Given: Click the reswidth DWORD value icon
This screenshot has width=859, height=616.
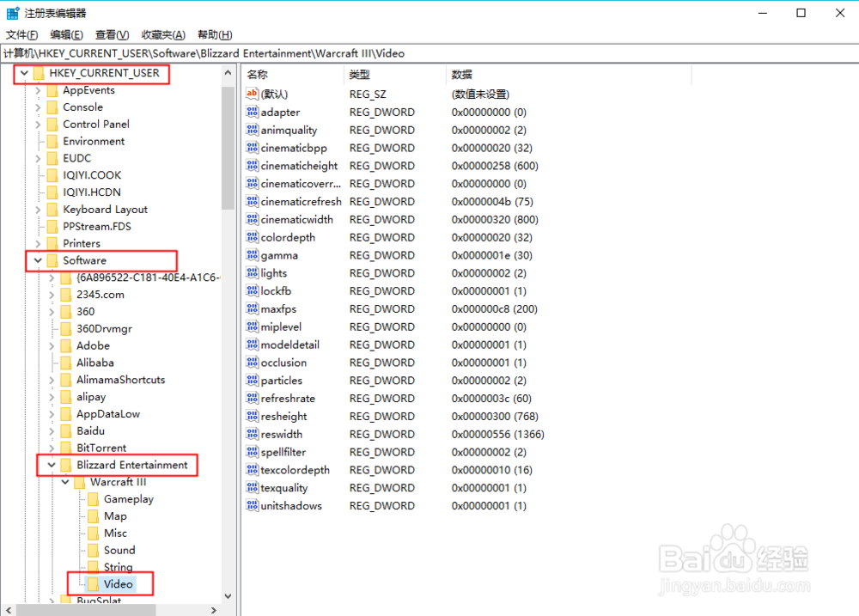Looking at the screenshot, I should 252,434.
